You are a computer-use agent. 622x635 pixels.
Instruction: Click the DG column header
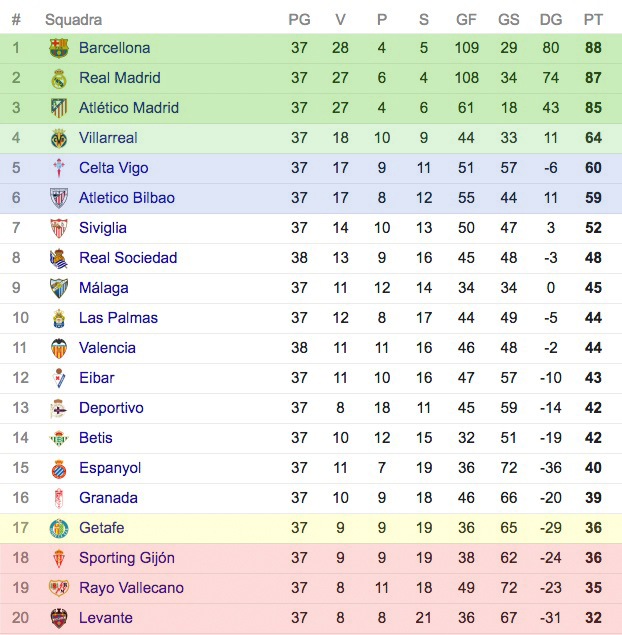(550, 20)
